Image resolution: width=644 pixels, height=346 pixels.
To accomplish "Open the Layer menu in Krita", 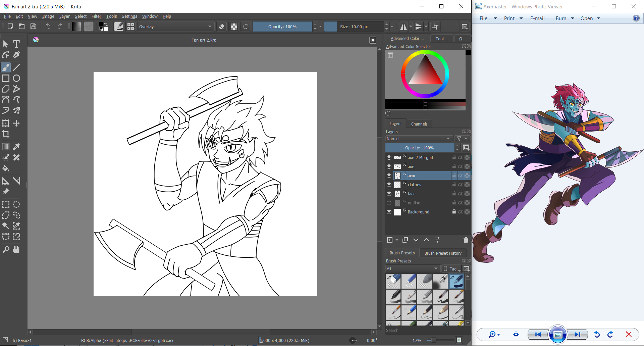I will (64, 16).
